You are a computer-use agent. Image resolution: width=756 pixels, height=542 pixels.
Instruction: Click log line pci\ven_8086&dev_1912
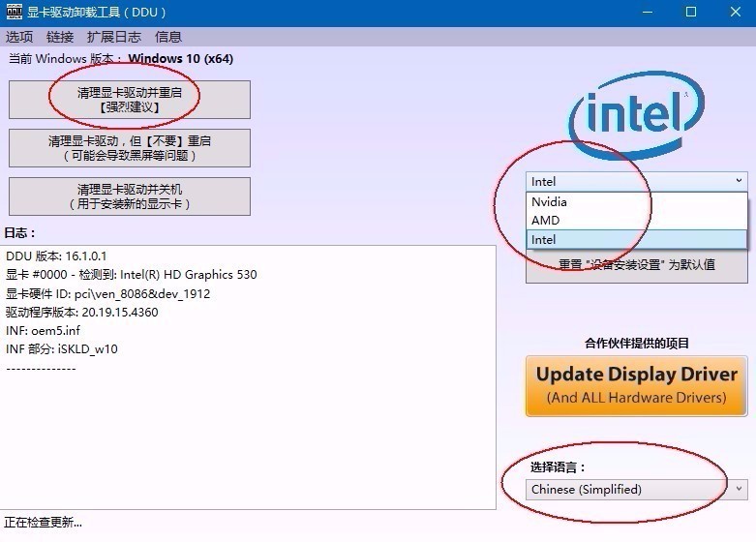pos(108,293)
